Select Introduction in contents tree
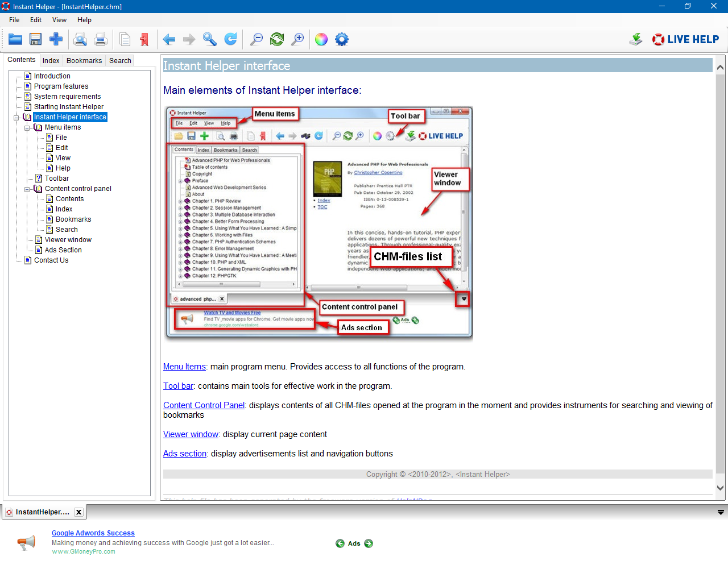 (x=52, y=76)
